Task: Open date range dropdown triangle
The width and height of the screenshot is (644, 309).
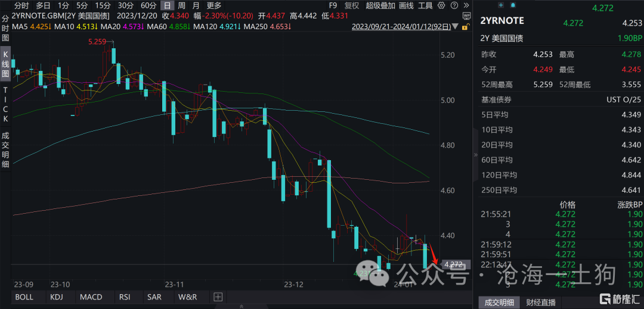Action: click(456, 27)
